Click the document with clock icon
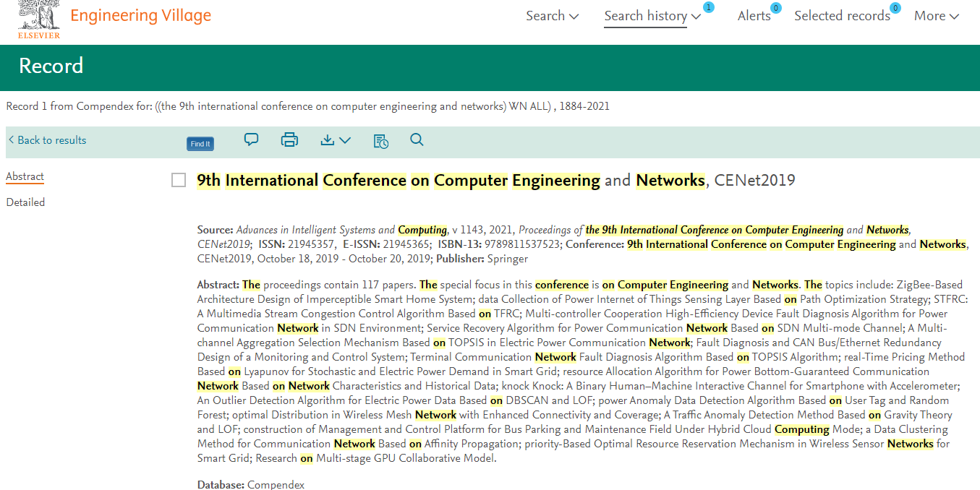This screenshot has height=490, width=980. 380,141
